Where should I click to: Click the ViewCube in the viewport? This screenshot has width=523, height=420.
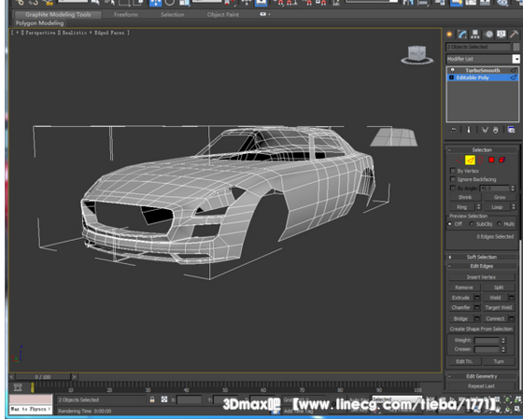coord(417,55)
